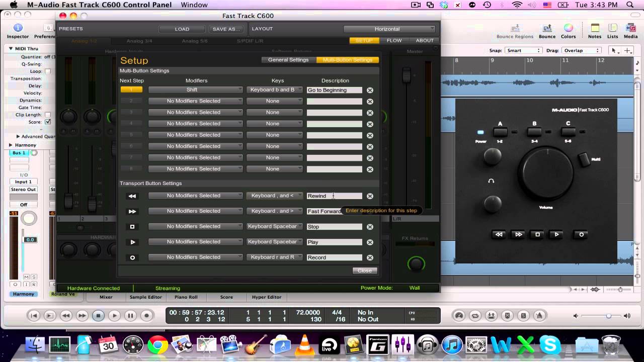644x362 pixels.
Task: Click the fast forward icon in Transport Button Settings
Action: (x=132, y=211)
